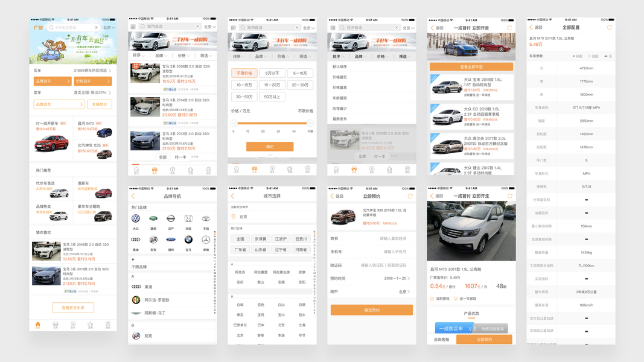Select the 15-20万 price option

272,85
